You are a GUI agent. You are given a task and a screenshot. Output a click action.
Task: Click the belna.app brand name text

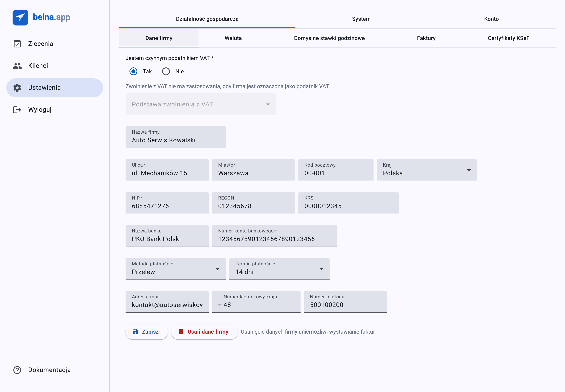pyautogui.click(x=52, y=17)
